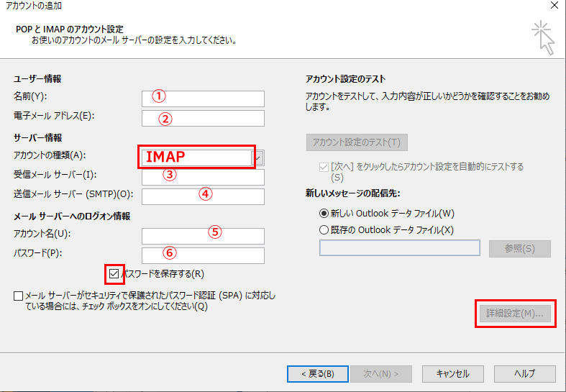Focus the アカウント名(U) text box
This screenshot has height=392, width=566.
(x=203, y=236)
